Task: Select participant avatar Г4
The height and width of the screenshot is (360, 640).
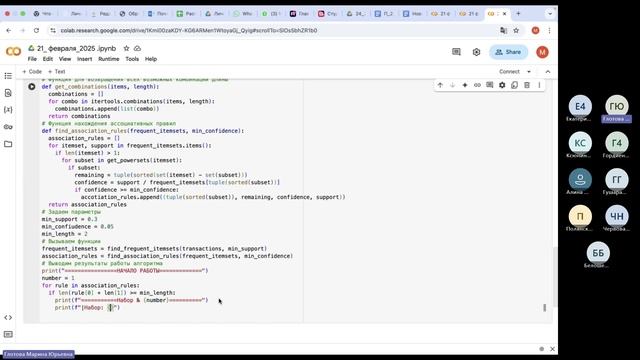Action: point(617,143)
